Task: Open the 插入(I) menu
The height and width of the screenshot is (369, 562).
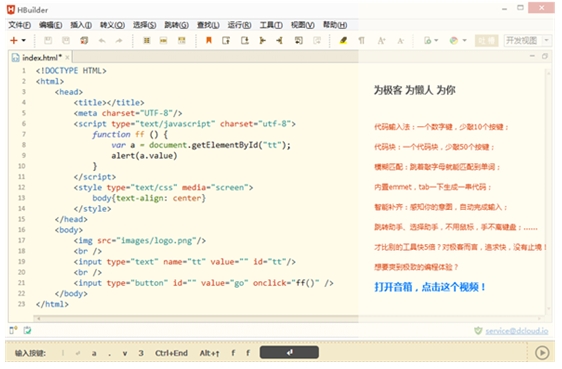Action: [x=81, y=25]
